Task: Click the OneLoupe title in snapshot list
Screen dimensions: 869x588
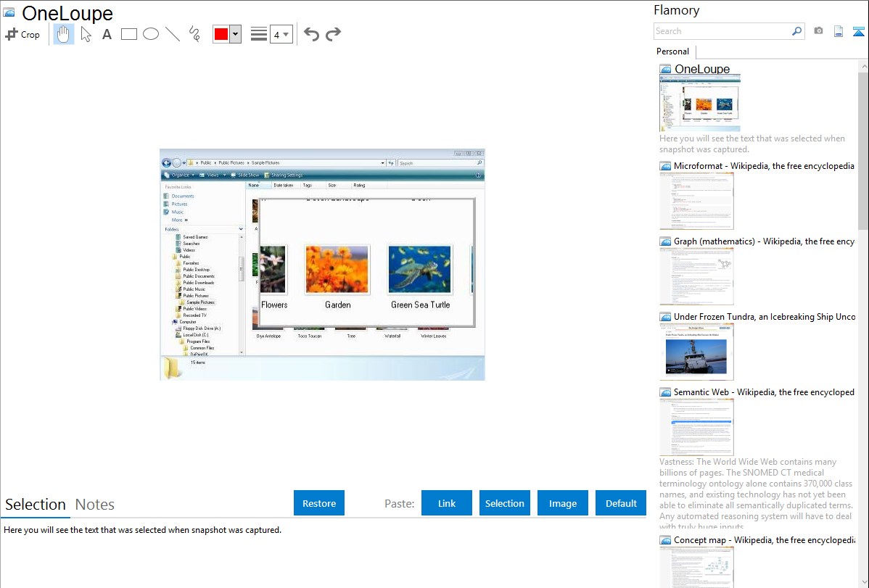Action: (702, 70)
